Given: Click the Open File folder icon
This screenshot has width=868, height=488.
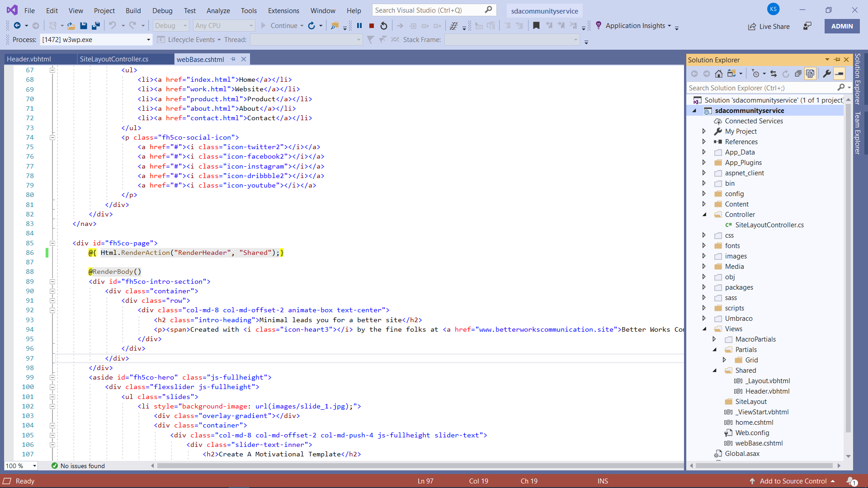Looking at the screenshot, I should [71, 26].
